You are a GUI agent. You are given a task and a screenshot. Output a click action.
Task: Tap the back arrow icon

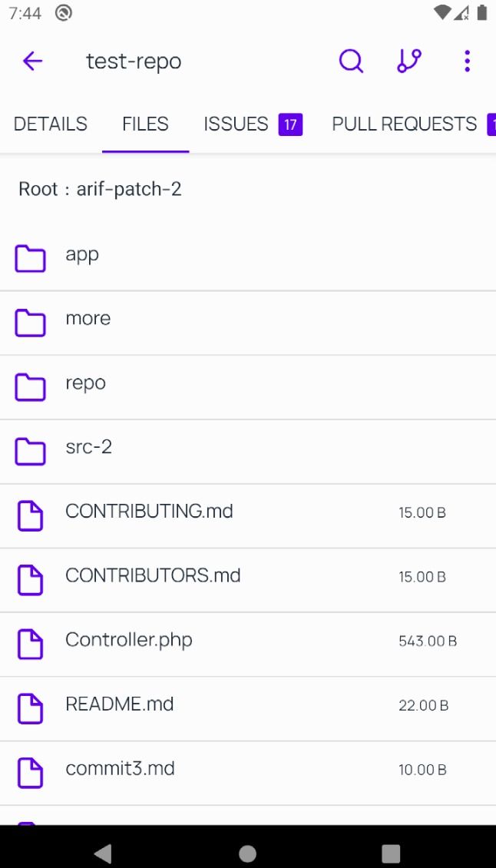click(x=32, y=61)
